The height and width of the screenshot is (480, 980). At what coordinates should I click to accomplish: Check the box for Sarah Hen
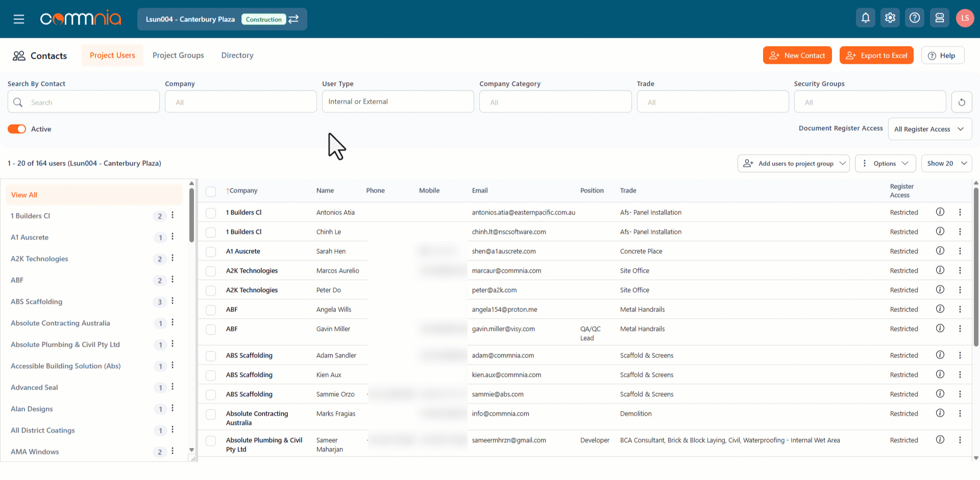click(211, 252)
